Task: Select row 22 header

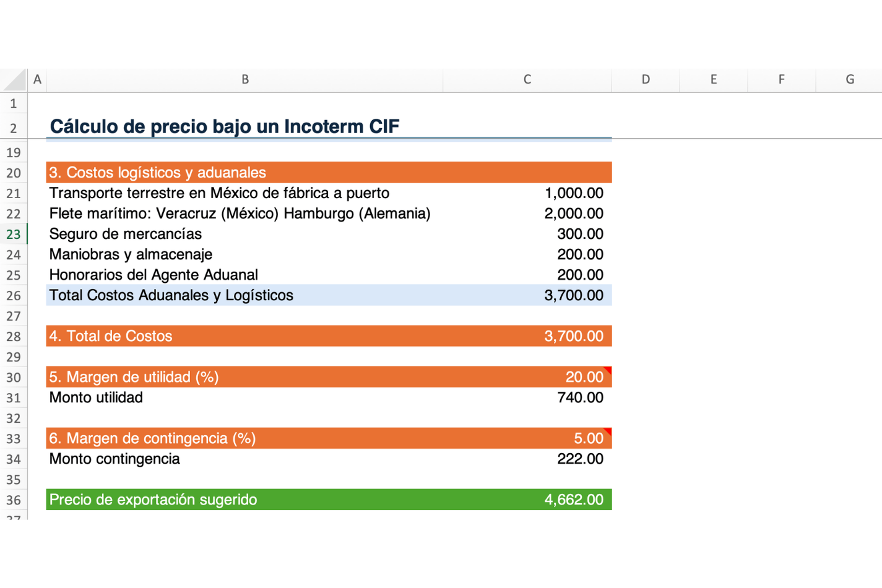Action: coord(14,214)
